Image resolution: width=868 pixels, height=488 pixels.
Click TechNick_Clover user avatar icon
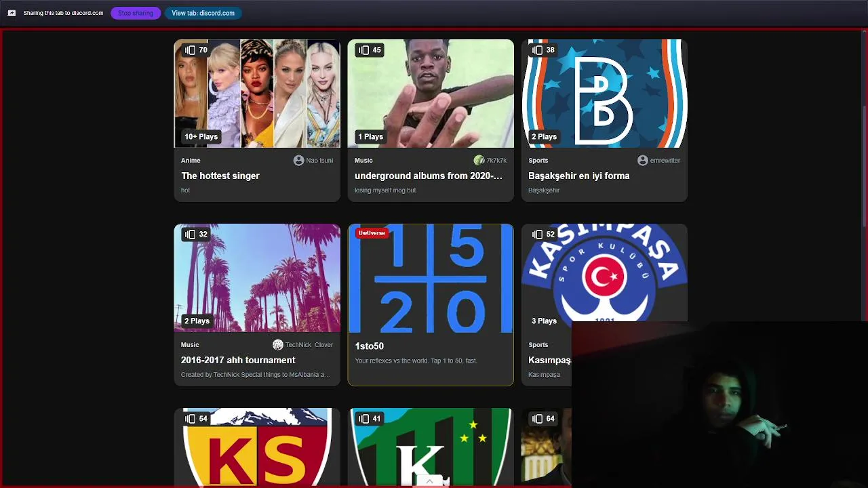click(278, 345)
